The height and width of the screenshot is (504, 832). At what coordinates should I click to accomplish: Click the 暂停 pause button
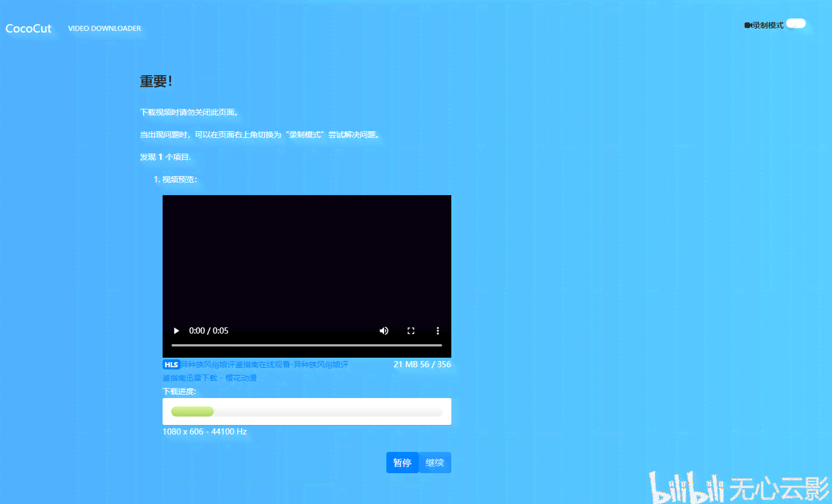pos(403,463)
